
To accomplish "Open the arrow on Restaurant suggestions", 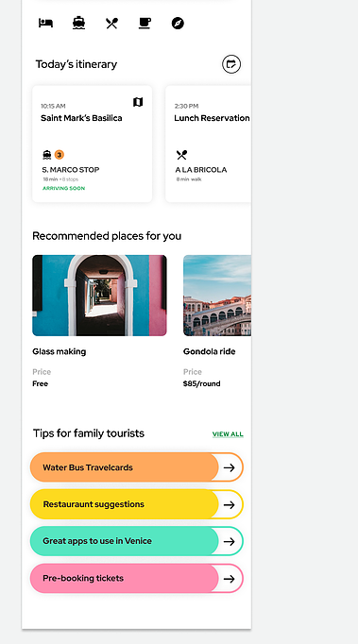I will pyautogui.click(x=230, y=504).
